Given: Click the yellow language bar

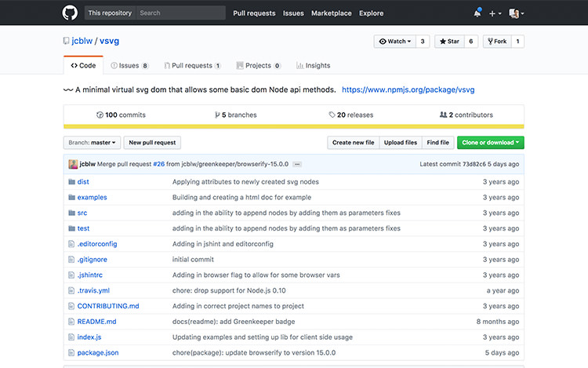Looking at the screenshot, I should click(294, 126).
